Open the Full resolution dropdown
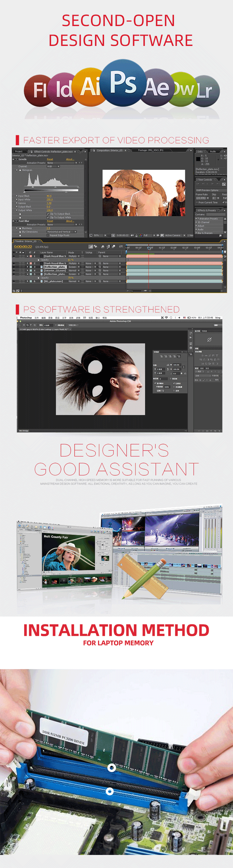Image resolution: width=233 pixels, height=868 pixels. 149,235
